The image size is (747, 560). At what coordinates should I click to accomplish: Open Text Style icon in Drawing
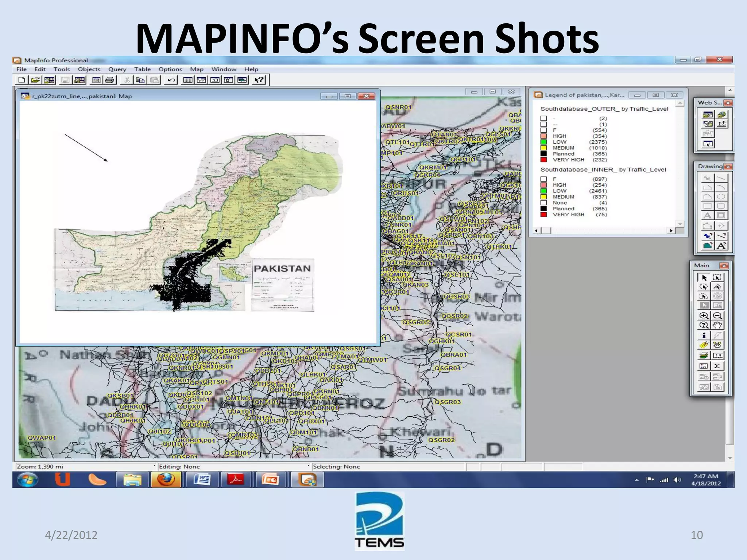(x=721, y=245)
